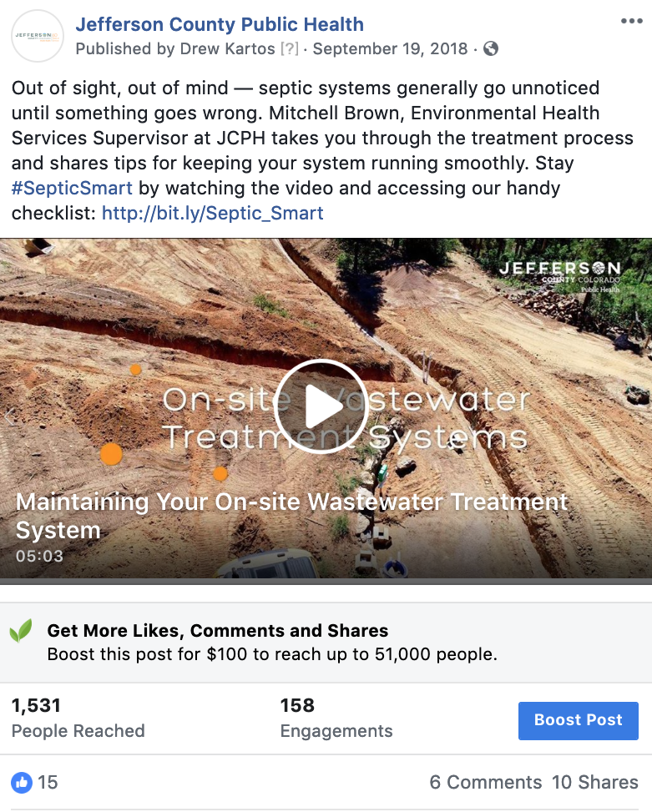Image resolution: width=652 pixels, height=812 pixels.
Task: Click the Jefferson County Public Health profile picture
Action: tap(38, 36)
